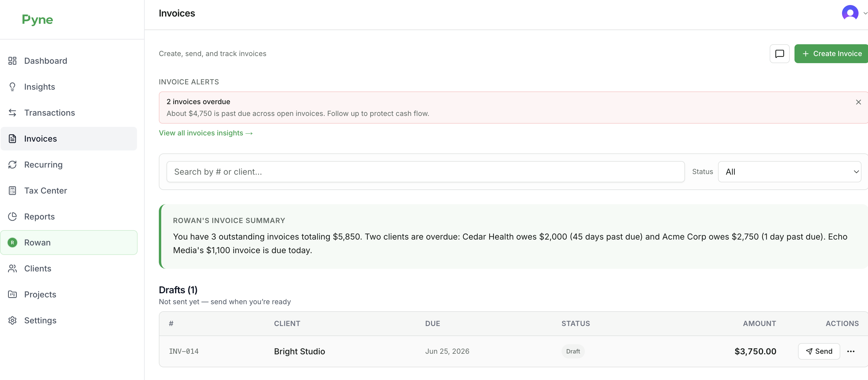Open the Clients page
This screenshot has height=380, width=868.
pos(69,268)
